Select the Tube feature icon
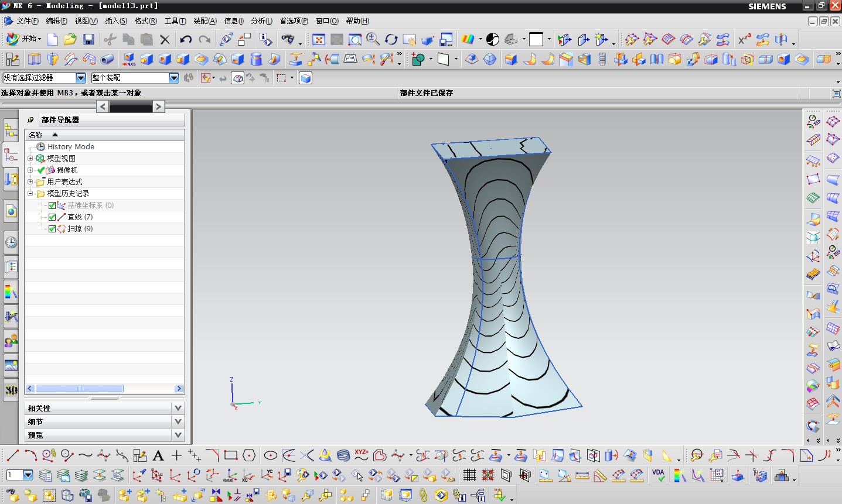This screenshot has width=842, height=504. pyautogui.click(x=107, y=59)
